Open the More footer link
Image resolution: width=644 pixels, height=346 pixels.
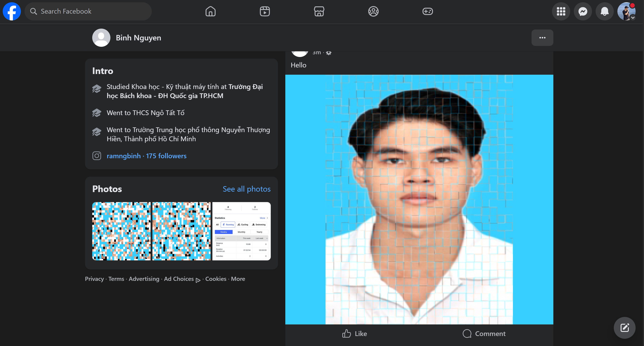coord(238,279)
